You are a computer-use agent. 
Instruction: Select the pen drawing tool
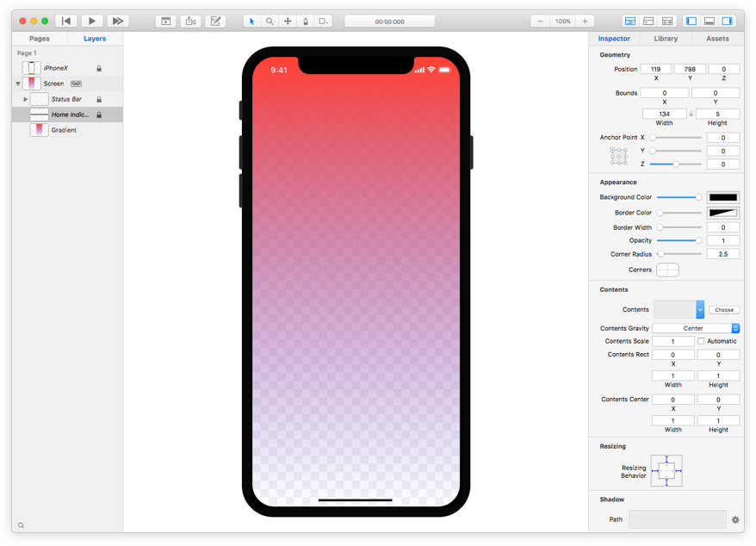(x=305, y=22)
